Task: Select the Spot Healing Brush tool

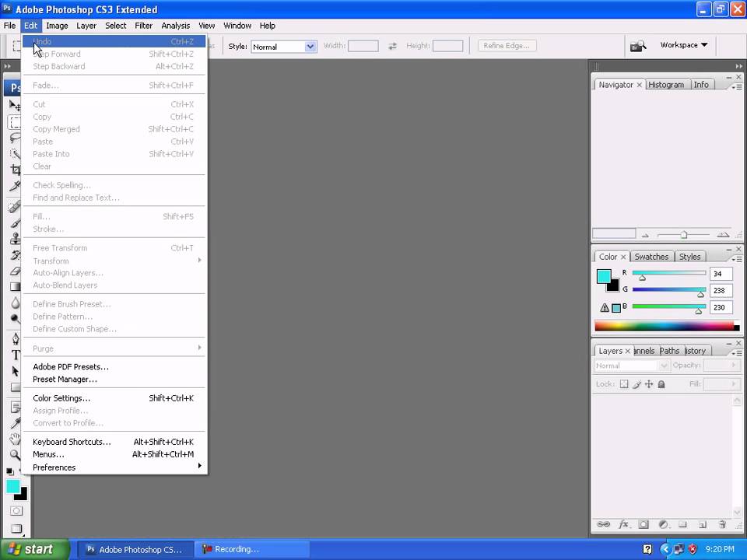Action: [15, 207]
